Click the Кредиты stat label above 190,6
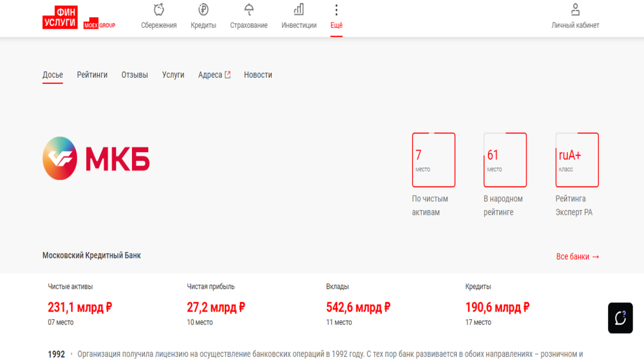 coord(478,287)
